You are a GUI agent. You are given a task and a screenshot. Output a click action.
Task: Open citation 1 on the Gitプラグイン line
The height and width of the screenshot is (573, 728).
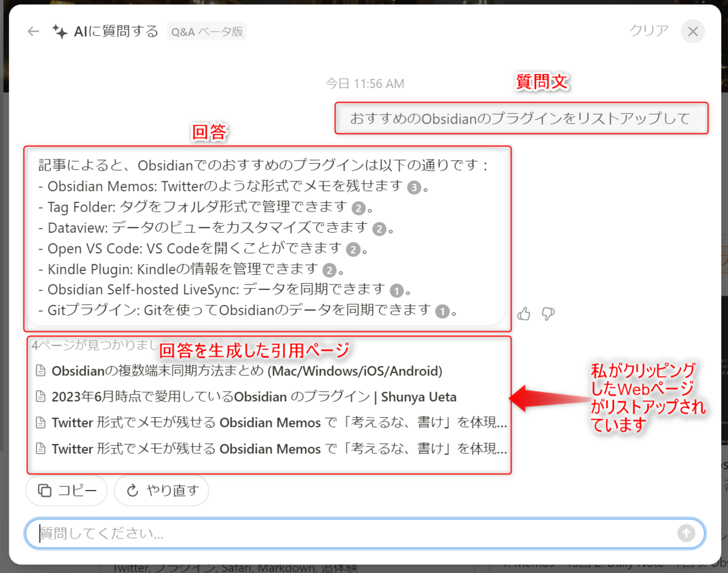point(442,311)
